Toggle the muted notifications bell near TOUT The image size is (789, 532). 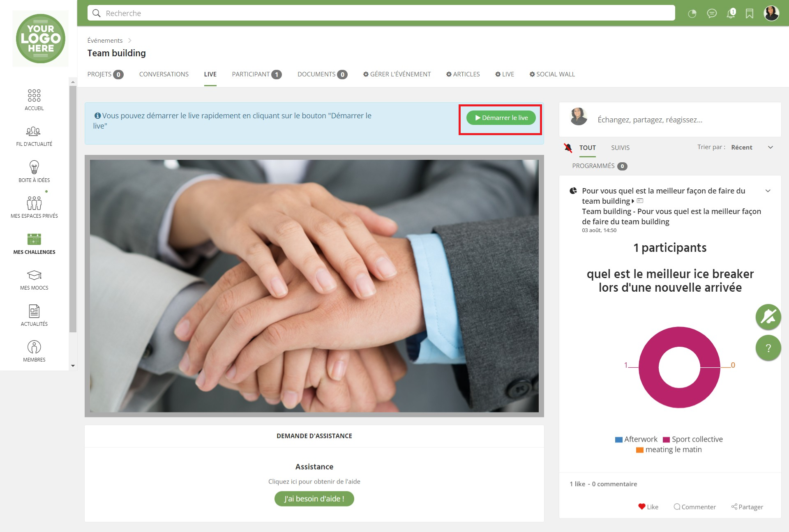(x=568, y=148)
